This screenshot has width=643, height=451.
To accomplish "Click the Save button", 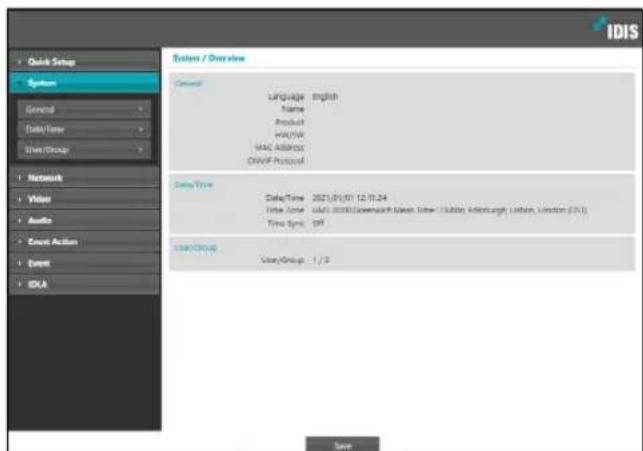I will [x=342, y=444].
